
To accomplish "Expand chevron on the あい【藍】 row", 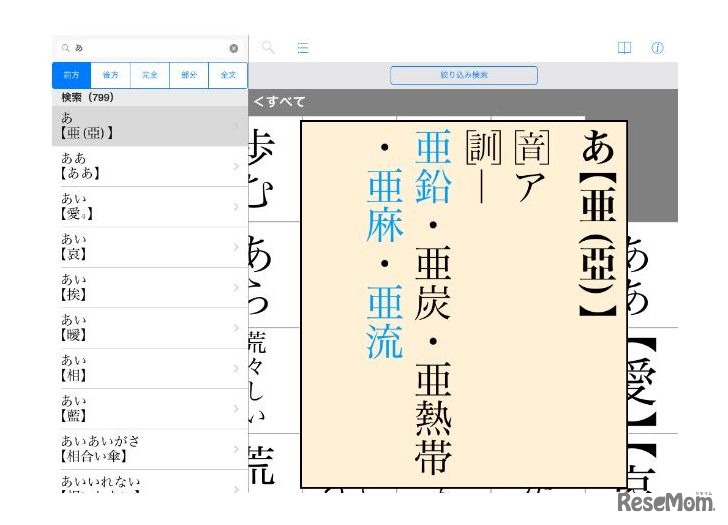I will click(x=236, y=408).
